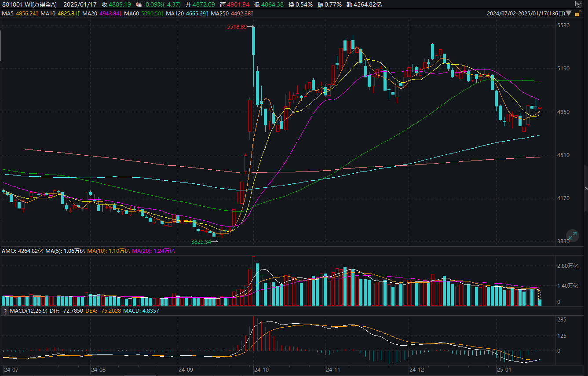Click the MA20 4943.84 moving average label
588x376 pixels.
coord(102,14)
